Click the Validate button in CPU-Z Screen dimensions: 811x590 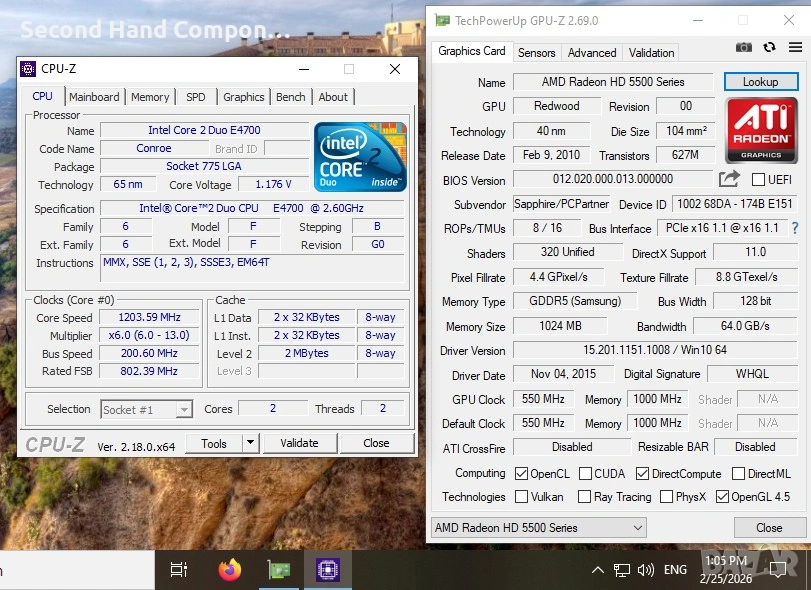pos(299,443)
